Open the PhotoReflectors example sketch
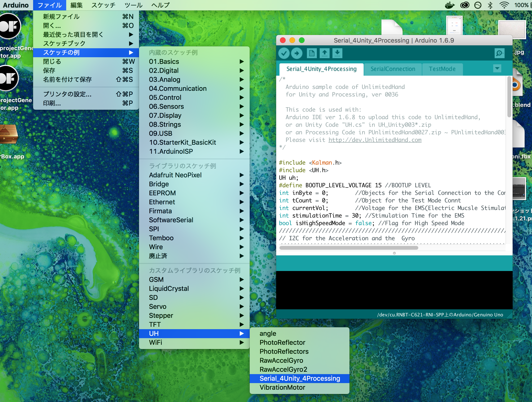 [x=299, y=351]
